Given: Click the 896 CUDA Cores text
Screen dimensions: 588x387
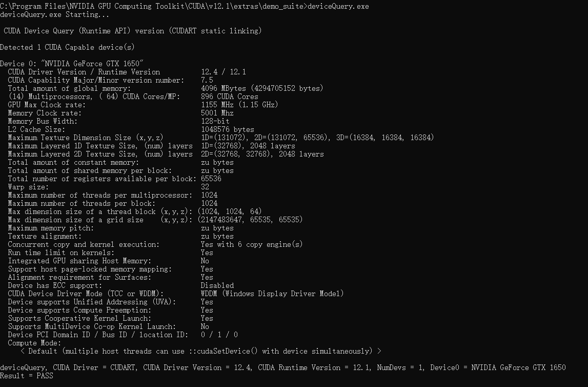Looking at the screenshot, I should tap(230, 96).
